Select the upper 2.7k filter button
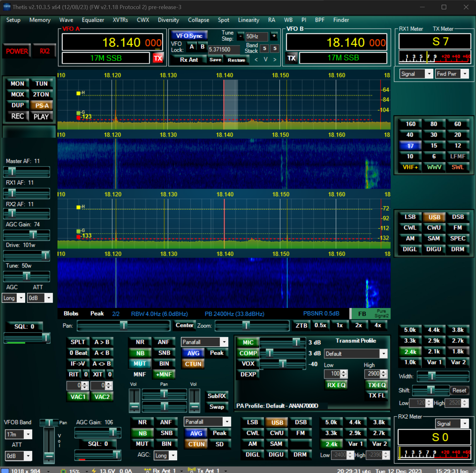Viewport: 476px width, 473px height. (x=458, y=340)
